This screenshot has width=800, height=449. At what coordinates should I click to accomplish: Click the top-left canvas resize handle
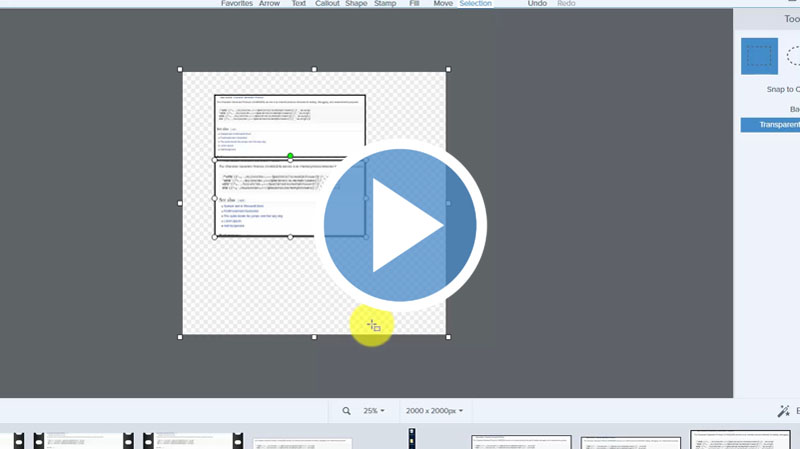click(x=181, y=70)
